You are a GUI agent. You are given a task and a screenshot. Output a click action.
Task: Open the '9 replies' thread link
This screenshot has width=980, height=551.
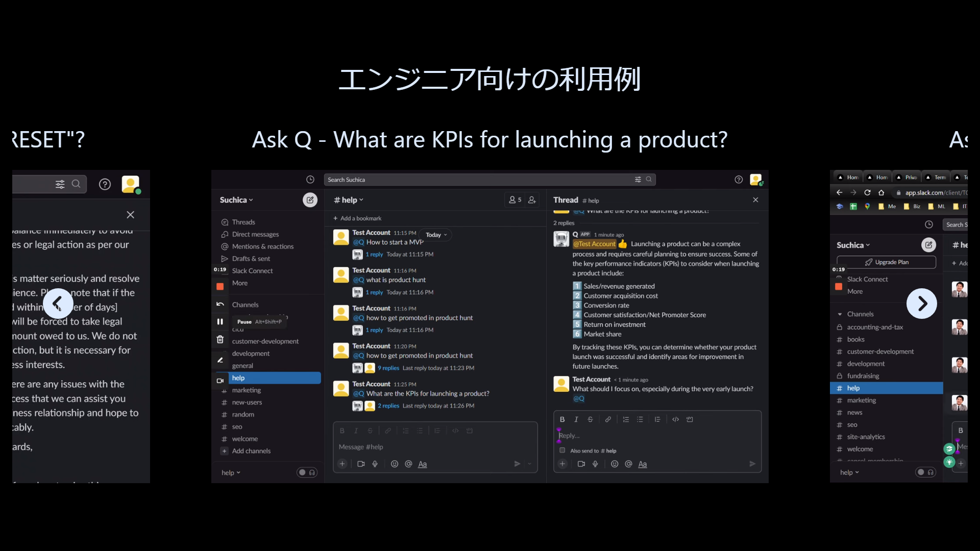[x=388, y=368]
